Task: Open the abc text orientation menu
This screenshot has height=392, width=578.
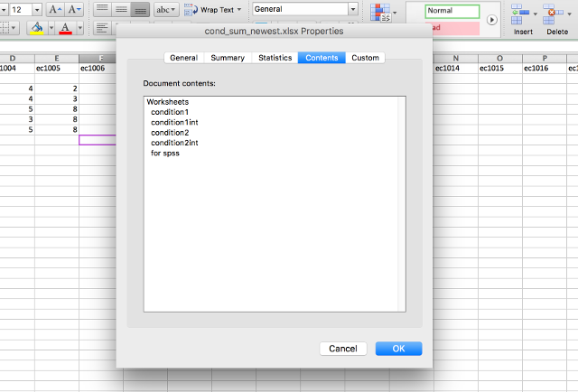Action: tap(166, 10)
